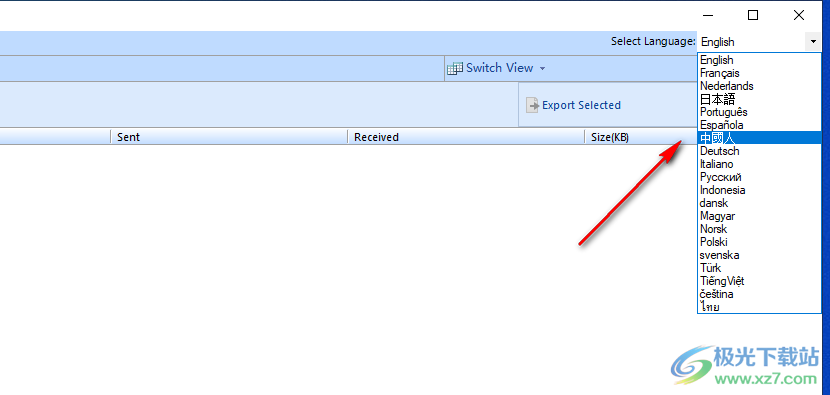Open the Switch View dropdown arrow

[542, 68]
